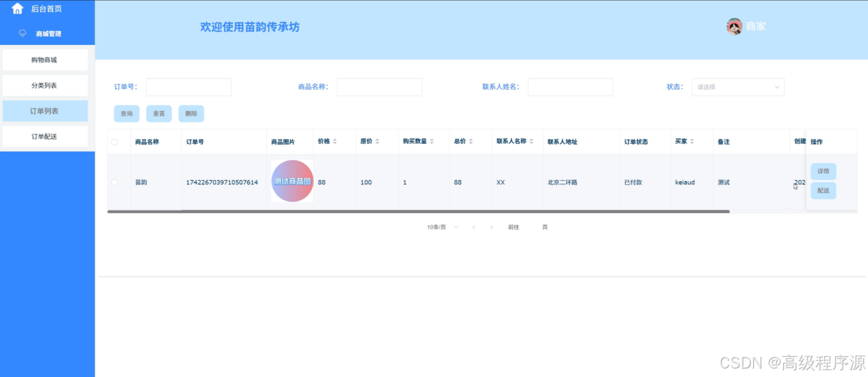
Task: Open 后台首页 in sidebar
Action: tap(46, 8)
